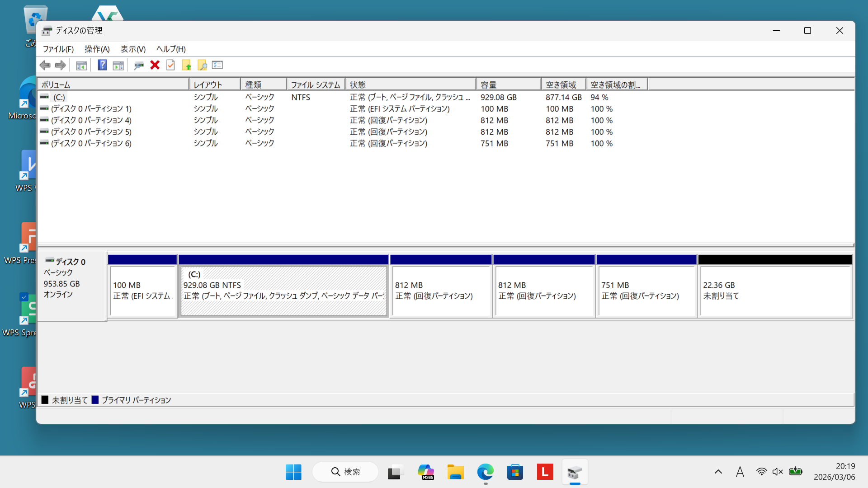Toggle the console tree pane icon
868x488 pixels.
tap(81, 65)
